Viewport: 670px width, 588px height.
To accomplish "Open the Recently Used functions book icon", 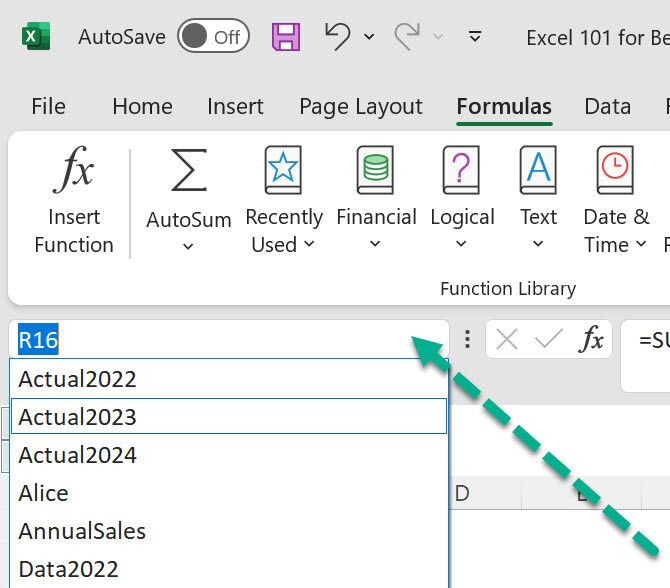I will pos(283,171).
